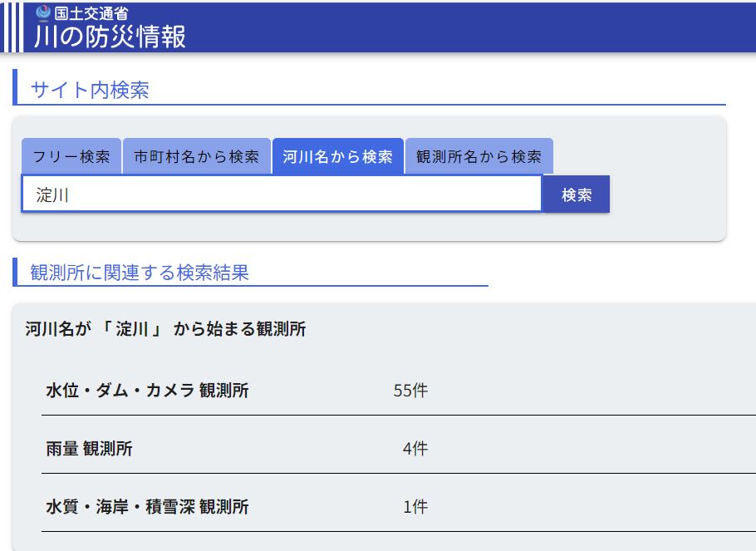Click the 1件 result count
Screen dimensions: 756x551
click(415, 507)
